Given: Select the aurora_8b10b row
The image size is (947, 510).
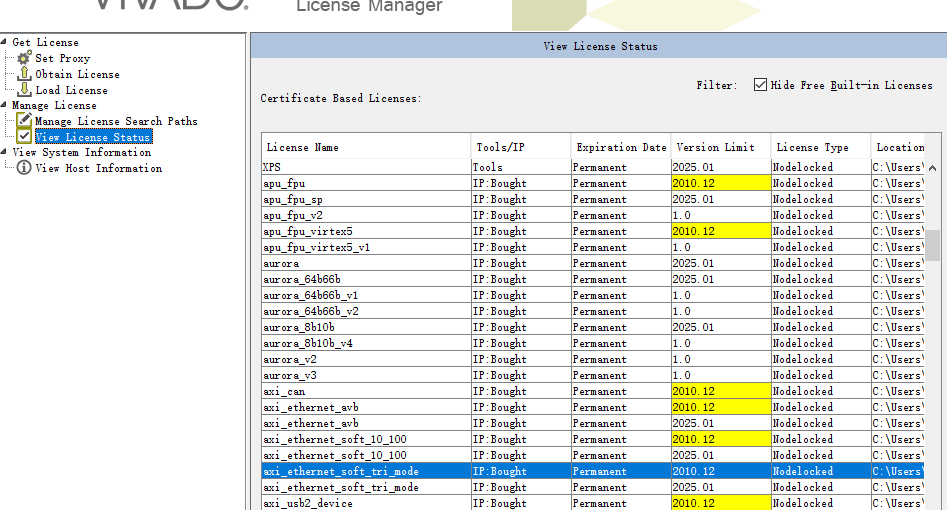Looking at the screenshot, I should coord(593,328).
